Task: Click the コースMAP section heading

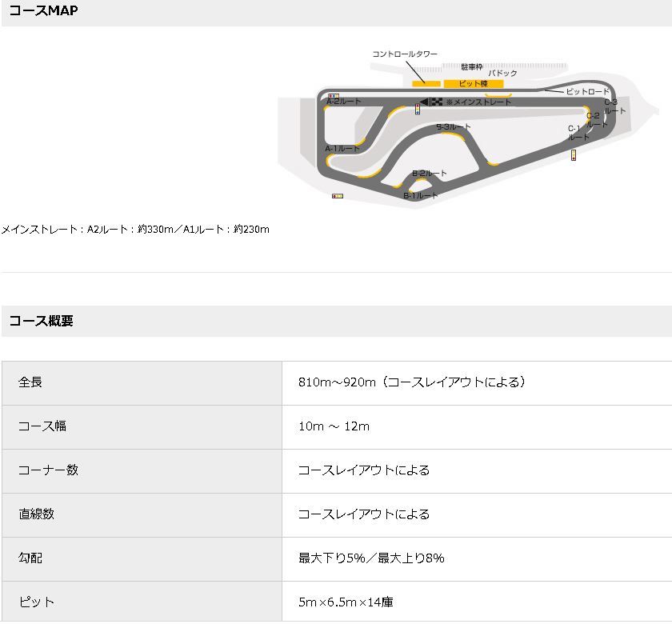Action: pos(43,10)
